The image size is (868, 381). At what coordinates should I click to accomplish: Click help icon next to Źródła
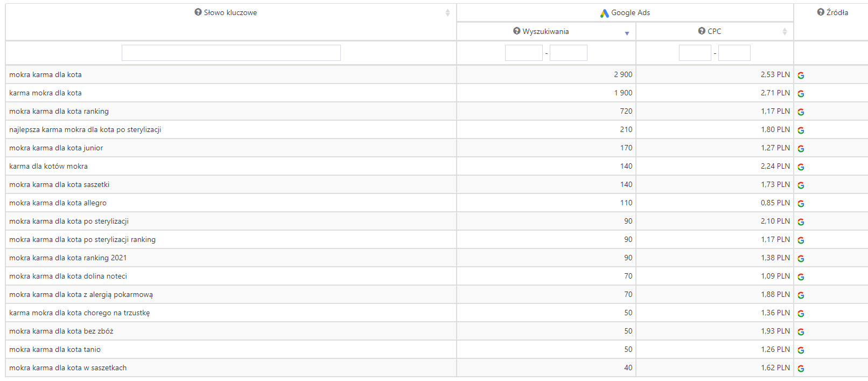[x=821, y=12]
